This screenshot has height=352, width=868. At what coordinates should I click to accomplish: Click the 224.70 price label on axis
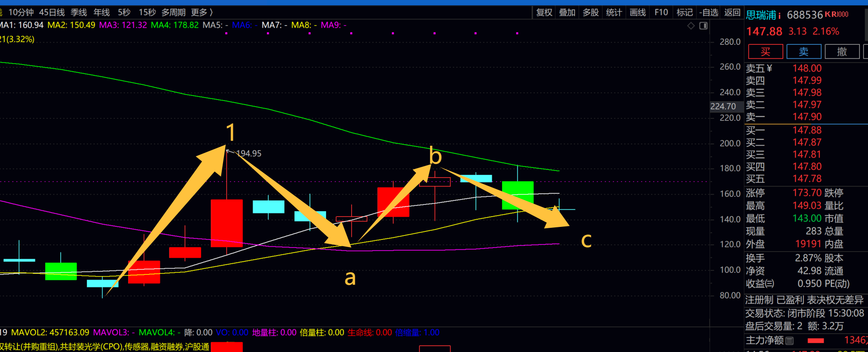pyautogui.click(x=723, y=106)
